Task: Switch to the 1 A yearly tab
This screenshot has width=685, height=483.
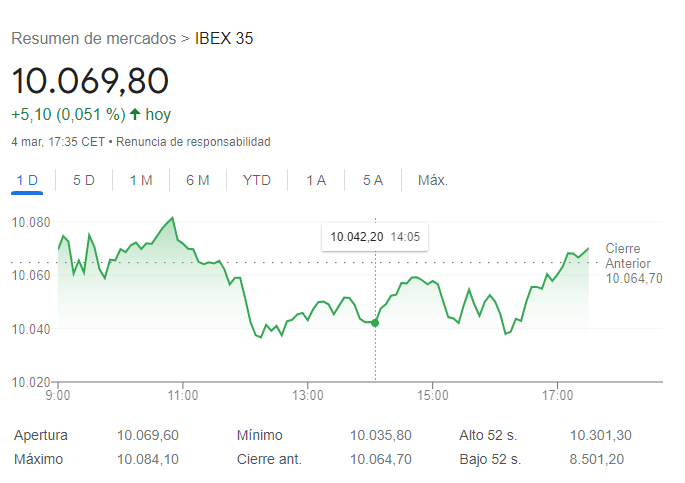Action: pyautogui.click(x=316, y=180)
